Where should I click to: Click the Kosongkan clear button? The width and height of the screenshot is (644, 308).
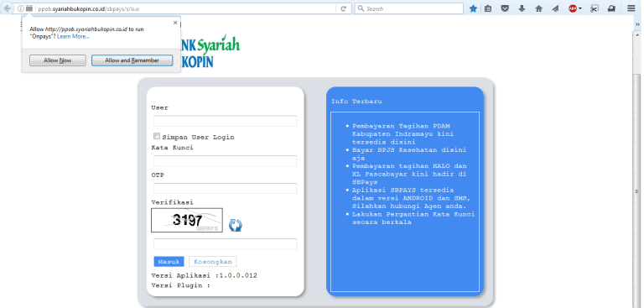(x=213, y=262)
